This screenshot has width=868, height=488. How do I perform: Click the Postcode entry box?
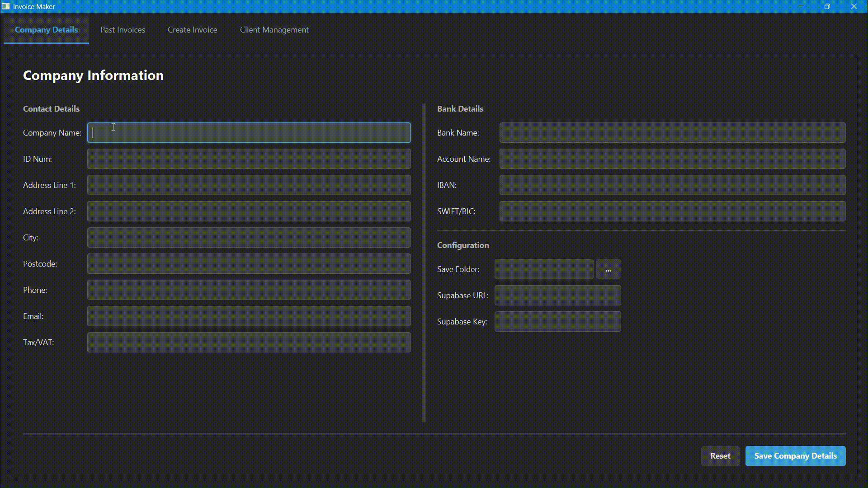(249, 263)
